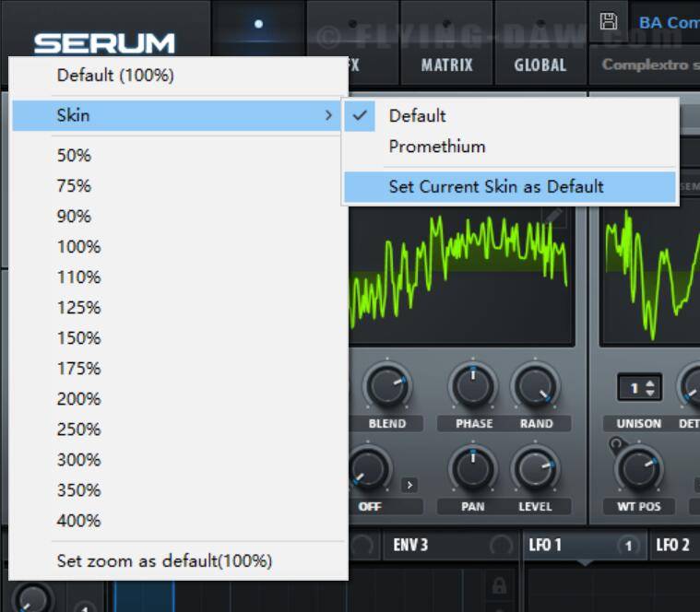Open the LFO 1 tab
Screen dimensions: 700x612
click(585, 545)
